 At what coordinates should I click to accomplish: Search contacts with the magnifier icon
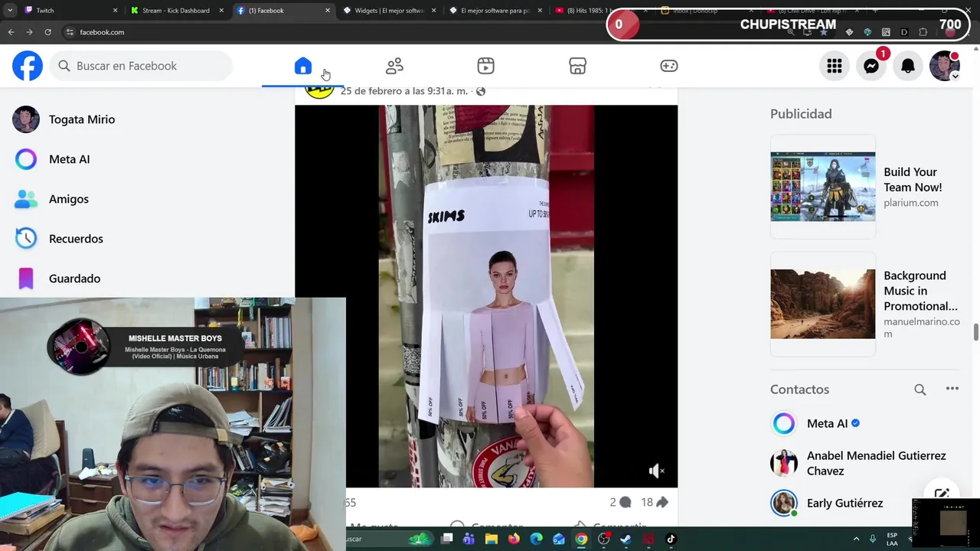pyautogui.click(x=920, y=390)
